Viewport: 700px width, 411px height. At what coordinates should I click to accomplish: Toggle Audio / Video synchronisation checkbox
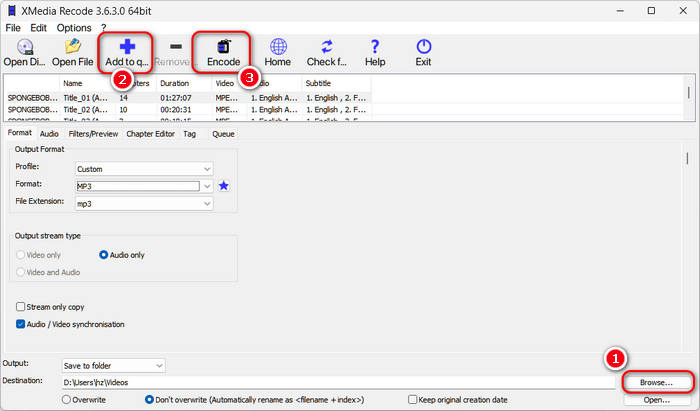(x=20, y=324)
